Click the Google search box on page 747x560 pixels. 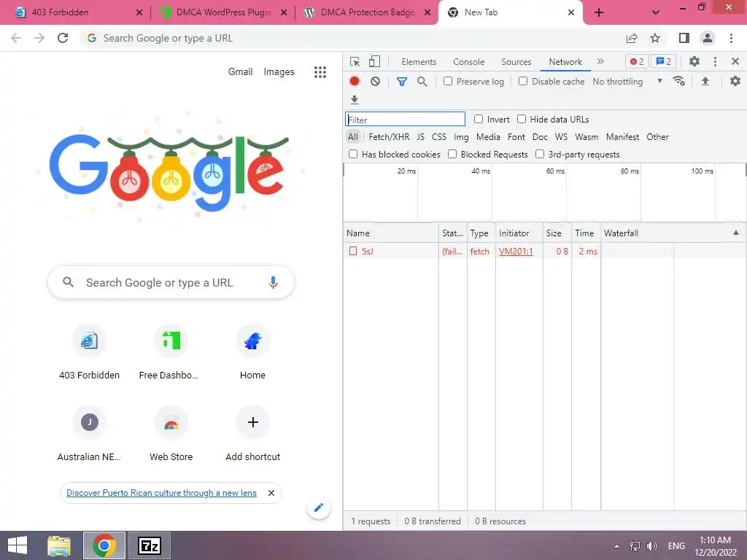(171, 282)
